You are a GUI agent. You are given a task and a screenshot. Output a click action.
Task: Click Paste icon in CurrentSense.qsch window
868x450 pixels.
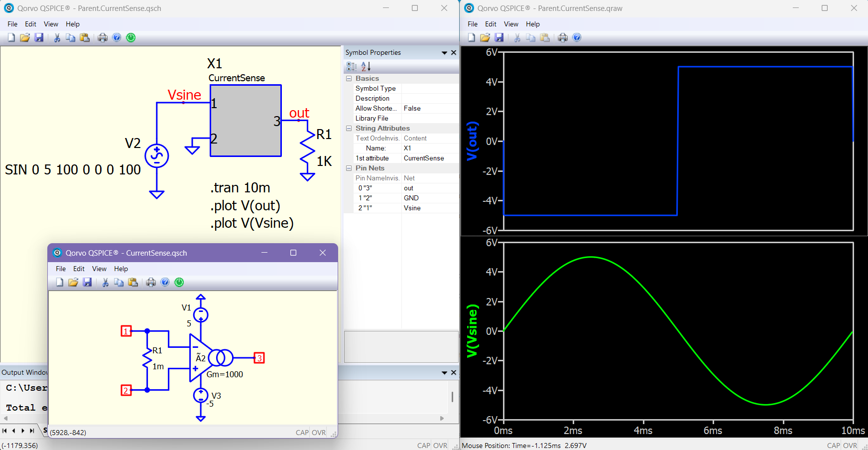(x=133, y=282)
